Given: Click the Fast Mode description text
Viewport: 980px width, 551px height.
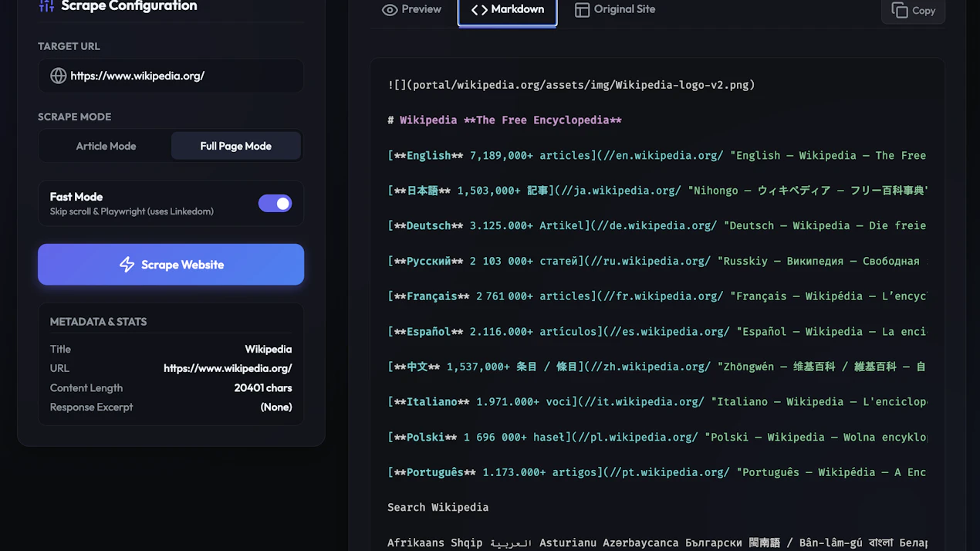Looking at the screenshot, I should coord(132,211).
